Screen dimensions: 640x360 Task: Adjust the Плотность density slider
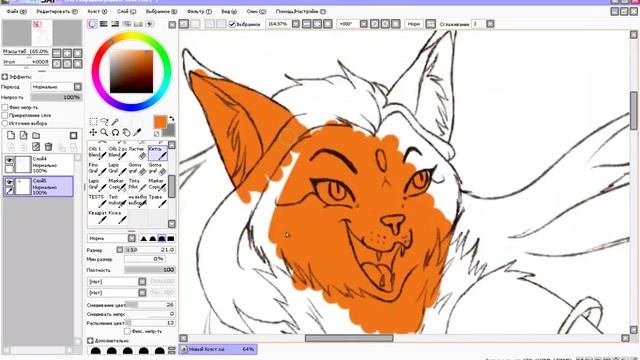[150, 270]
